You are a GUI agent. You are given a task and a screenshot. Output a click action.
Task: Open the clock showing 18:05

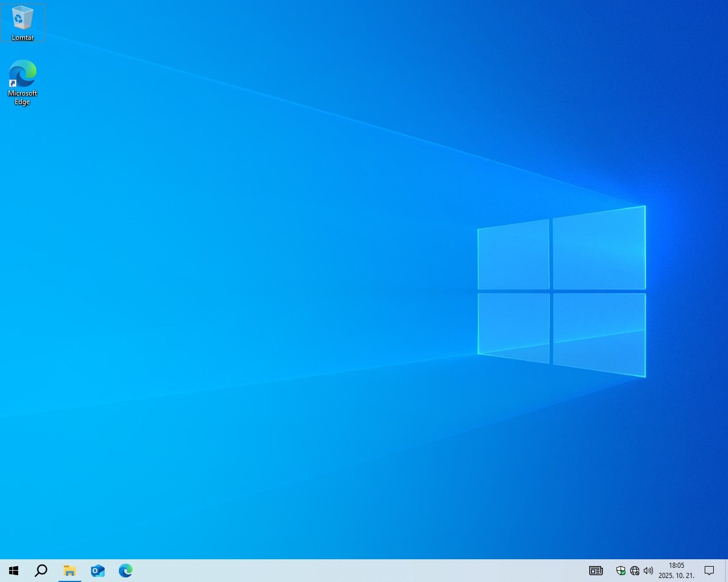pyautogui.click(x=676, y=571)
